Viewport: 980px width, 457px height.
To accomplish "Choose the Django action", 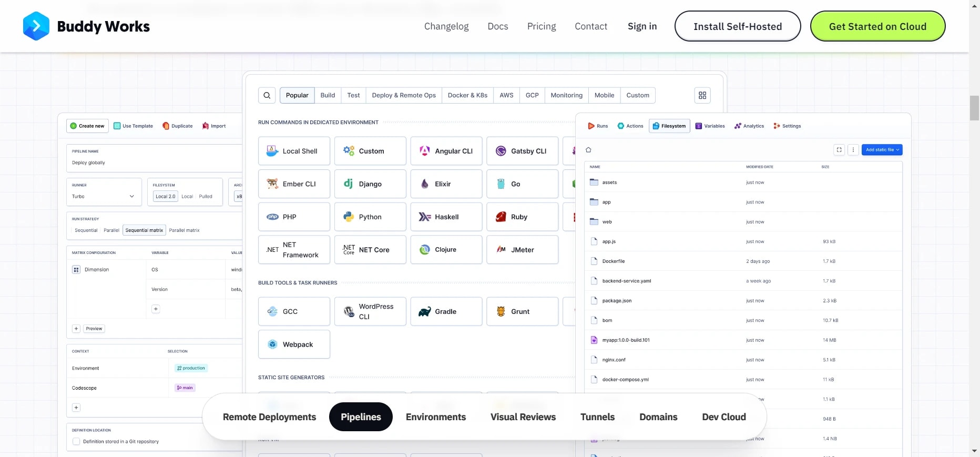I will click(x=370, y=184).
